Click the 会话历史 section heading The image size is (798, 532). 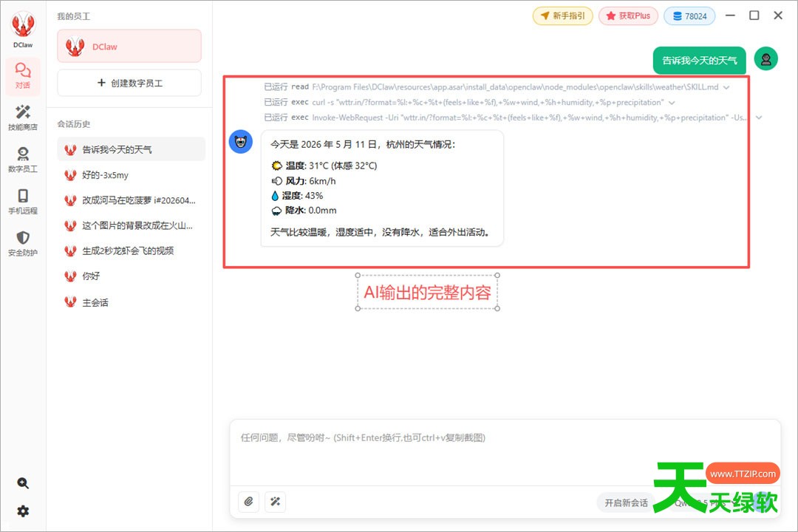click(x=74, y=123)
